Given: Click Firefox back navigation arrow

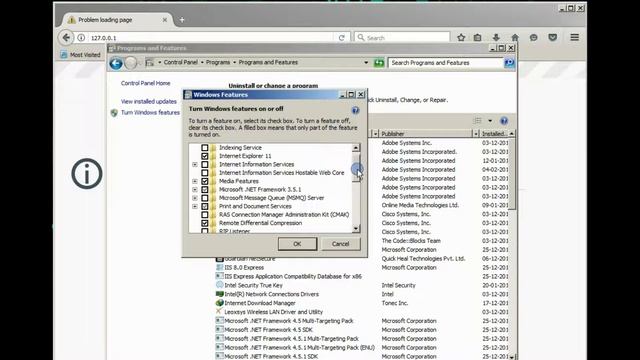Looking at the screenshot, I should (66, 38).
